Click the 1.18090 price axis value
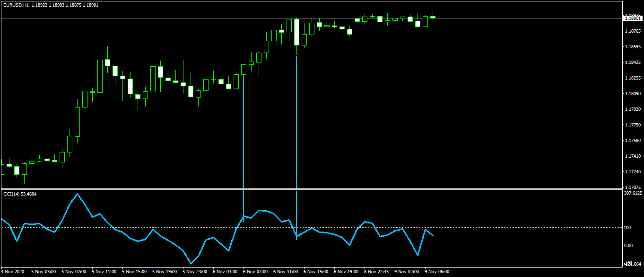The width and height of the screenshot is (644, 277). pos(633,94)
